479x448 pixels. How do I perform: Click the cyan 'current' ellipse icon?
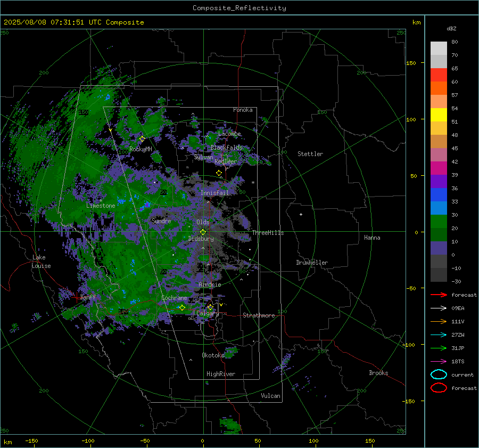(x=439, y=374)
